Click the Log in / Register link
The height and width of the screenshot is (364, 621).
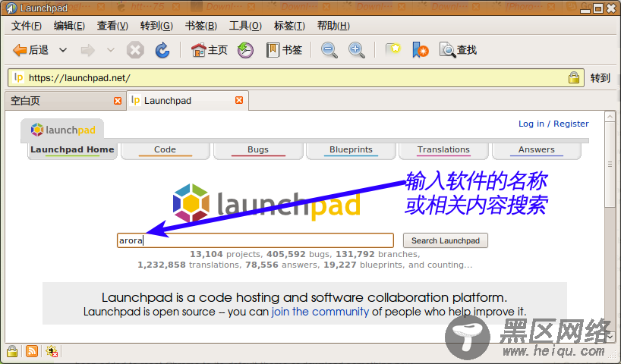point(553,124)
